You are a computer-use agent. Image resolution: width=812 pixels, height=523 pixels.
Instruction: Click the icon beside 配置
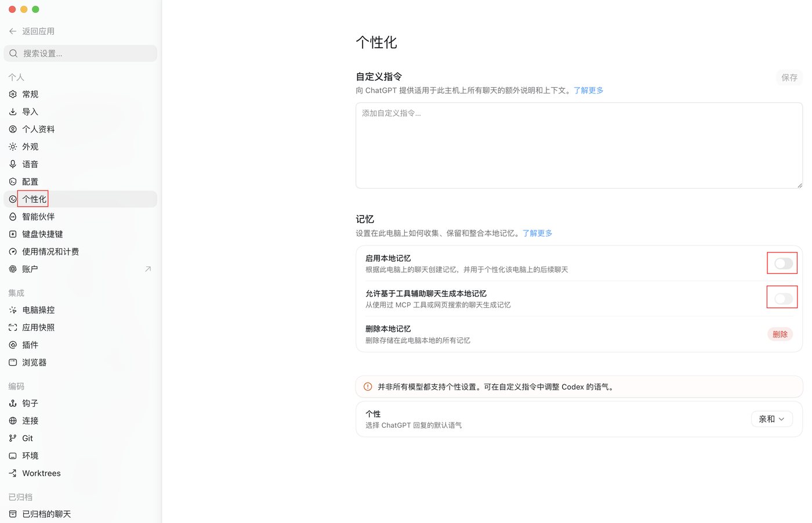[13, 182]
